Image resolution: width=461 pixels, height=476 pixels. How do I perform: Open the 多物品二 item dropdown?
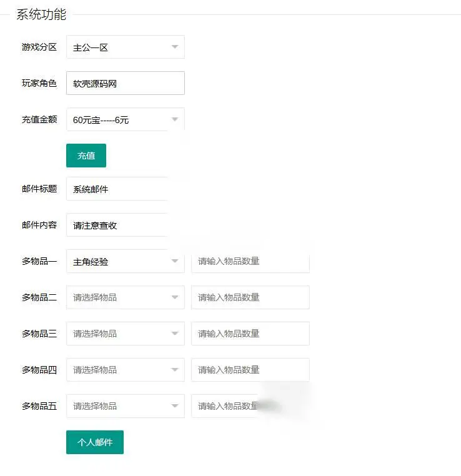click(x=126, y=297)
